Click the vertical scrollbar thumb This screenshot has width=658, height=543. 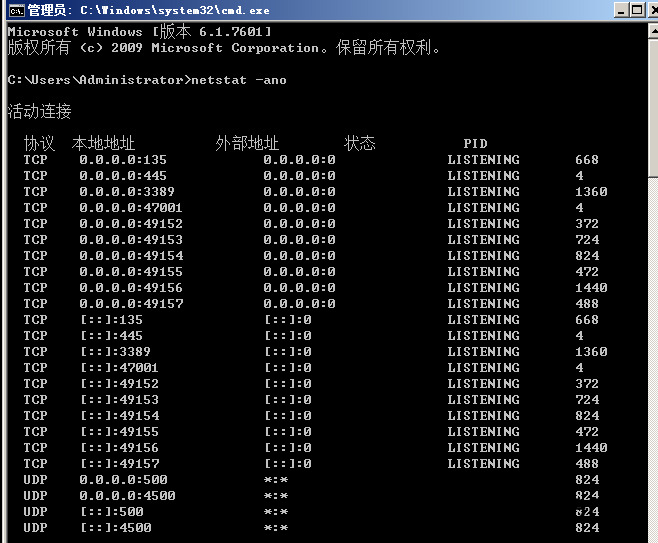pyautogui.click(x=653, y=108)
